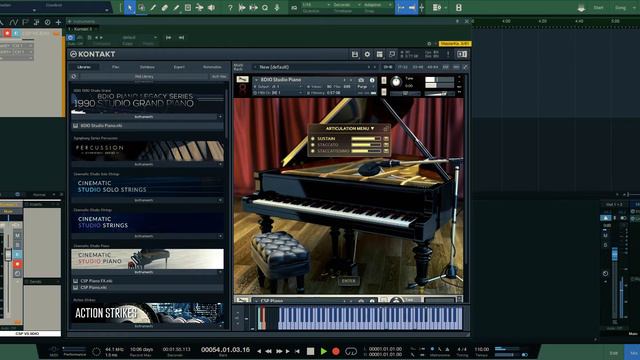Click the fast forward button in transport

pos(279,351)
